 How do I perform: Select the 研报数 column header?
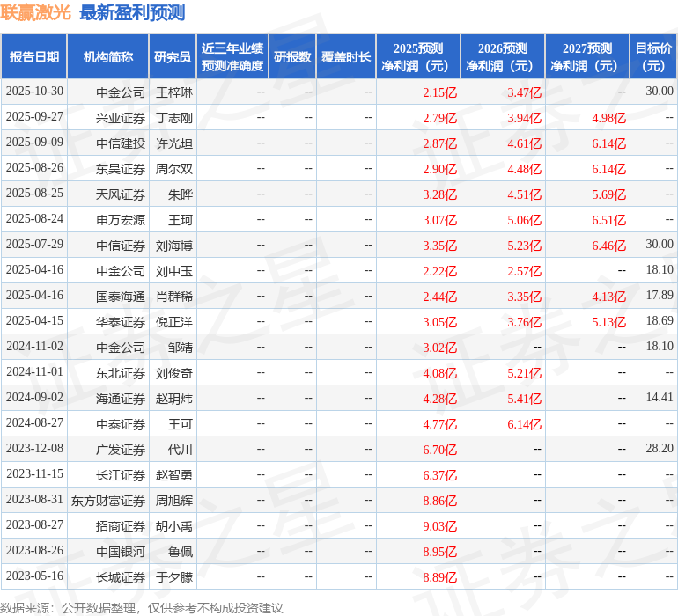pyautogui.click(x=292, y=57)
